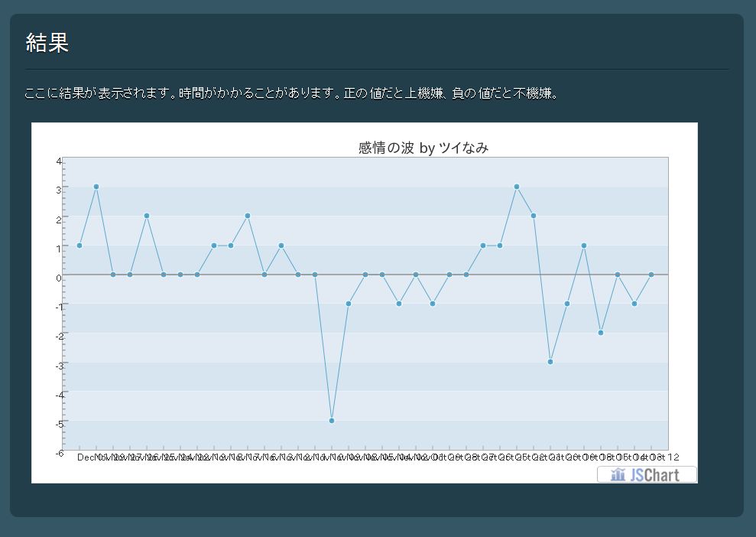Open the JSChart logo link
This screenshot has height=537, width=756.
647,475
